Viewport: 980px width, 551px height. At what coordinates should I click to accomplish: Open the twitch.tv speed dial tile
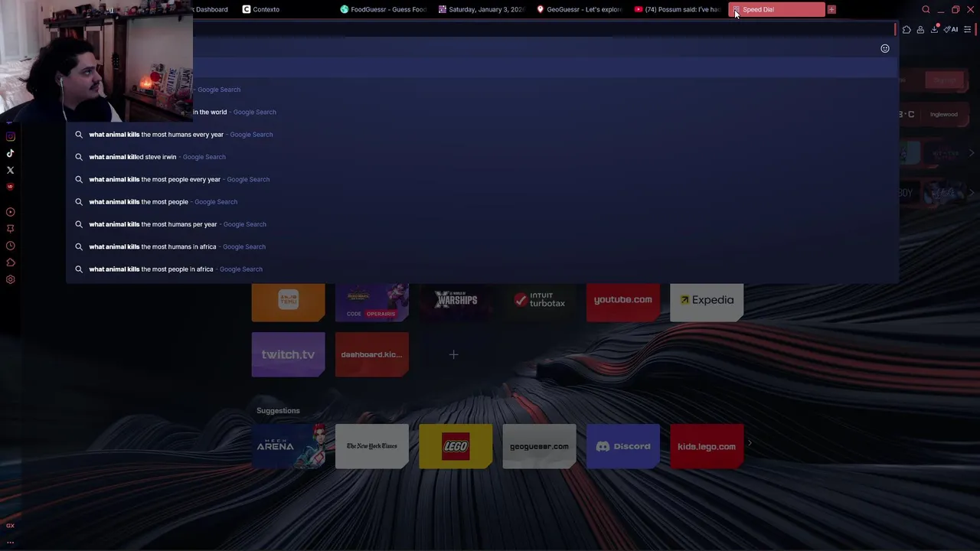tap(288, 354)
